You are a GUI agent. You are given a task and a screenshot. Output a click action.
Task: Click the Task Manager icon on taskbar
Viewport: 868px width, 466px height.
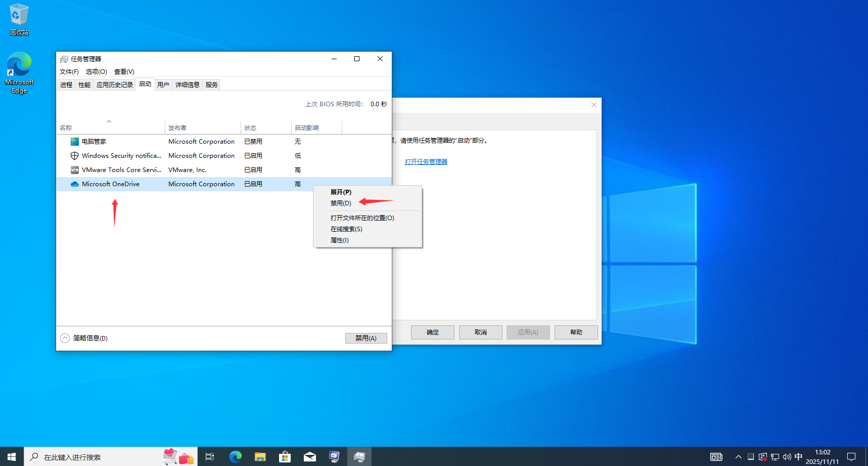click(359, 456)
